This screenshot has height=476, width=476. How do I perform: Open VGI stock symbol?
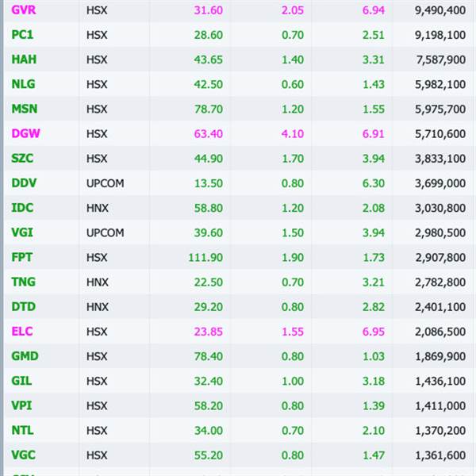22,232
